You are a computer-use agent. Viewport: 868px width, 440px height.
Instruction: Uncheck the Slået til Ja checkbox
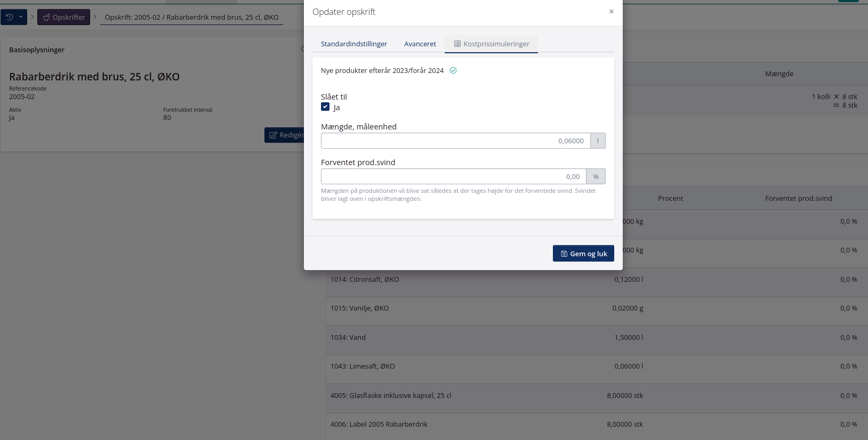pyautogui.click(x=325, y=107)
